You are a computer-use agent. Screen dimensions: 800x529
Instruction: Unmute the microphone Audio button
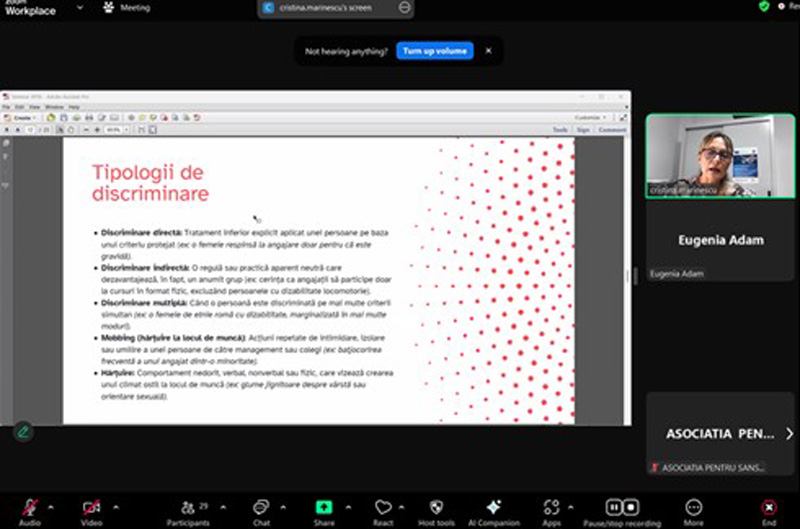pos(30,508)
